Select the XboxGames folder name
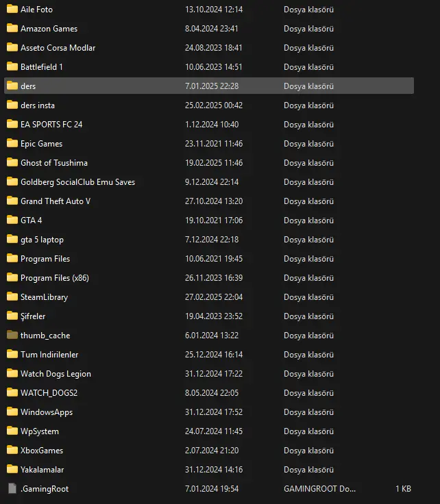Image resolution: width=440 pixels, height=504 pixels. click(42, 451)
